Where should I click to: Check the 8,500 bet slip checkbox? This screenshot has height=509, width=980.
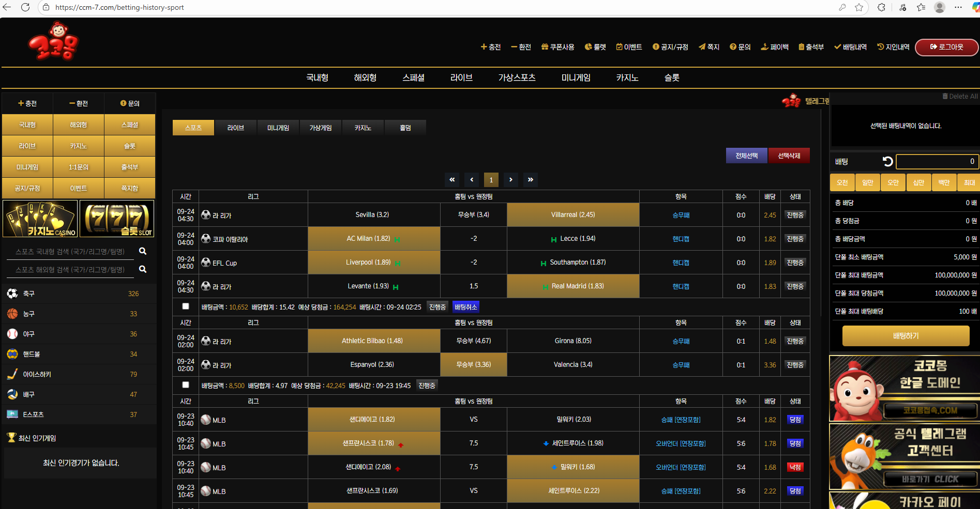186,385
